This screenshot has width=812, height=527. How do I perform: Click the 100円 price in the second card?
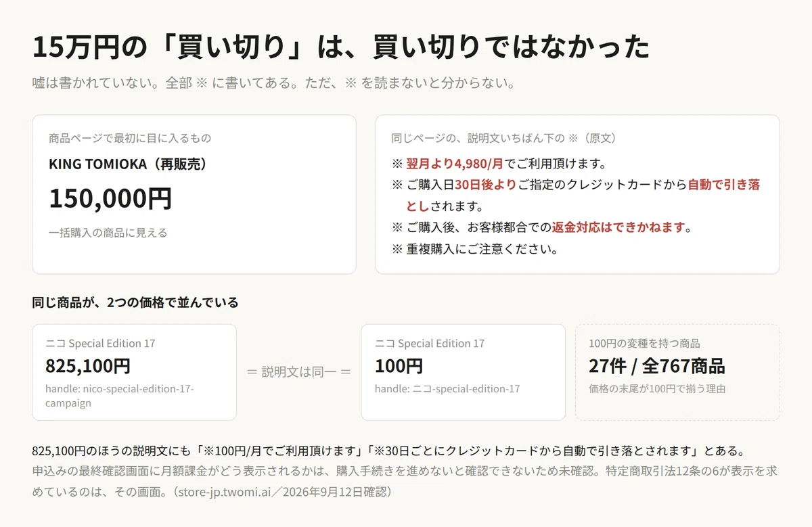click(x=399, y=366)
